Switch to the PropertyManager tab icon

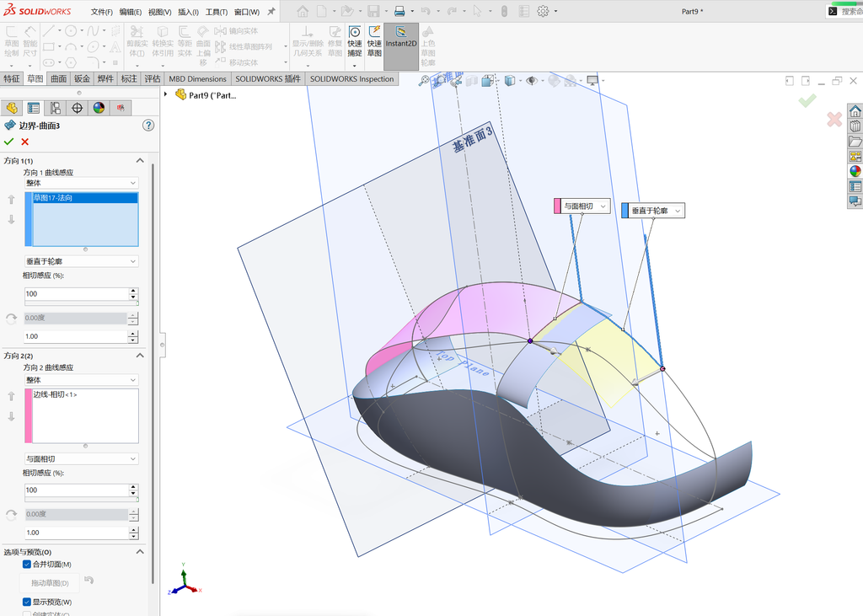(34, 108)
